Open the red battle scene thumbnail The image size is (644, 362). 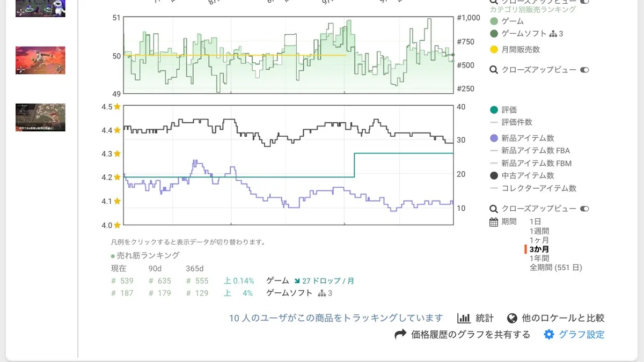(40, 60)
